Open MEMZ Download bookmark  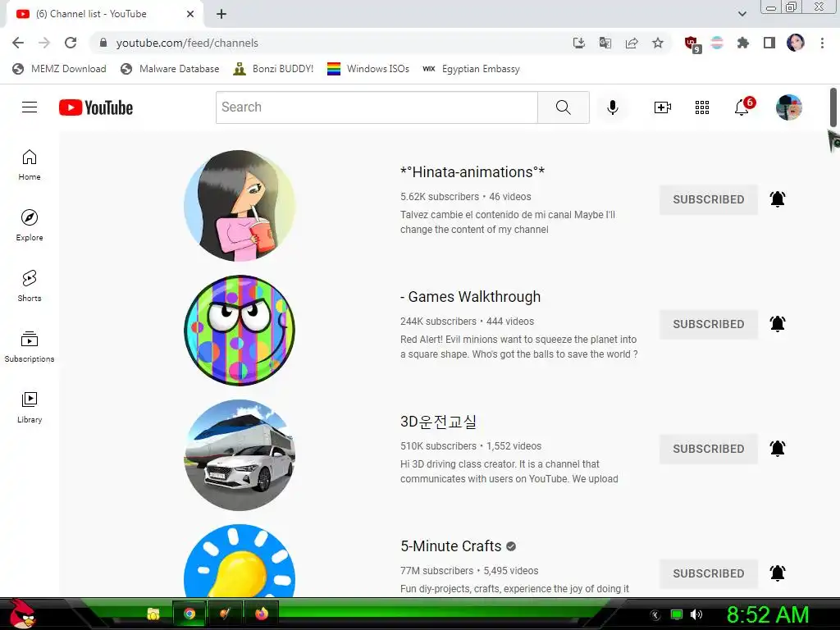59,69
